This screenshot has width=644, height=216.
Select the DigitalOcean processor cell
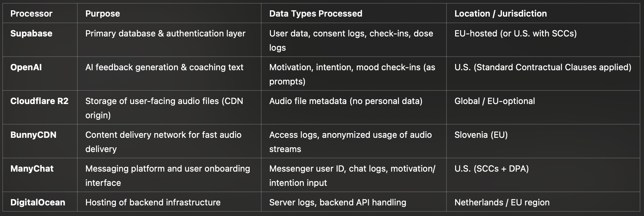click(x=38, y=202)
